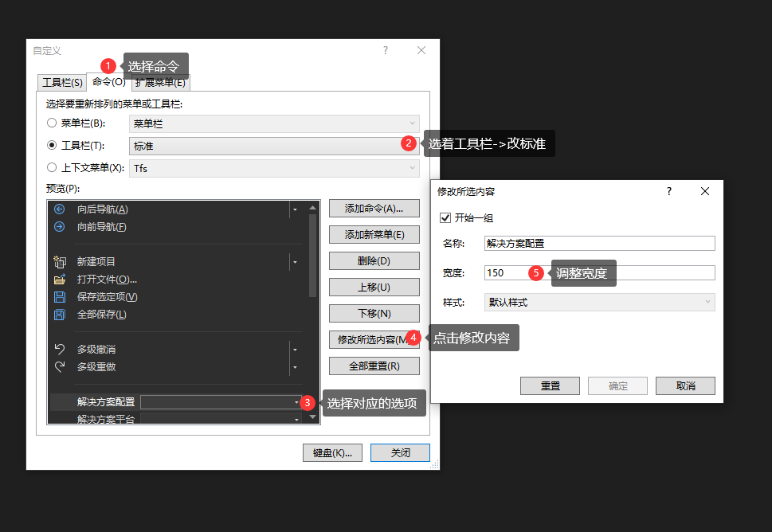
Task: Open the 菜单栏 dropdown list
Action: point(274,123)
